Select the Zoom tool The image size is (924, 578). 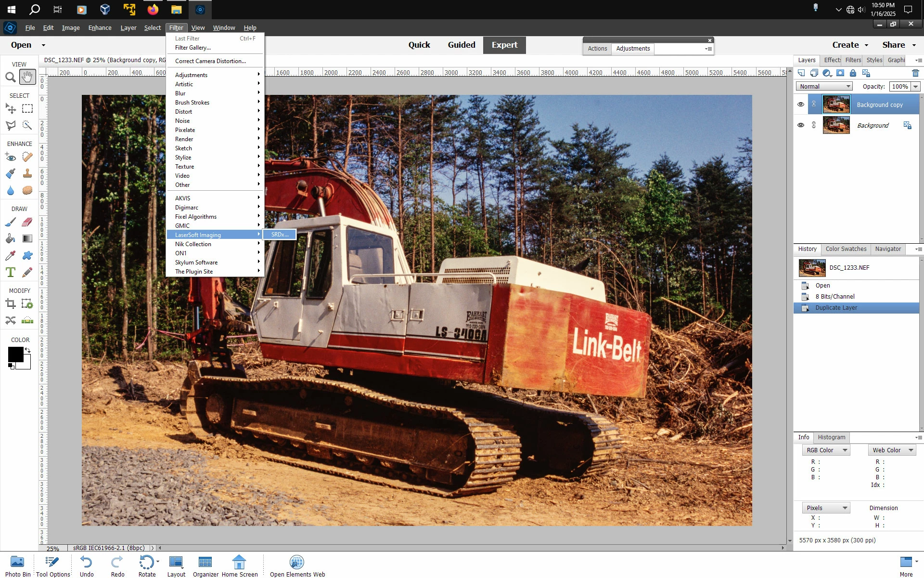pyautogui.click(x=10, y=77)
